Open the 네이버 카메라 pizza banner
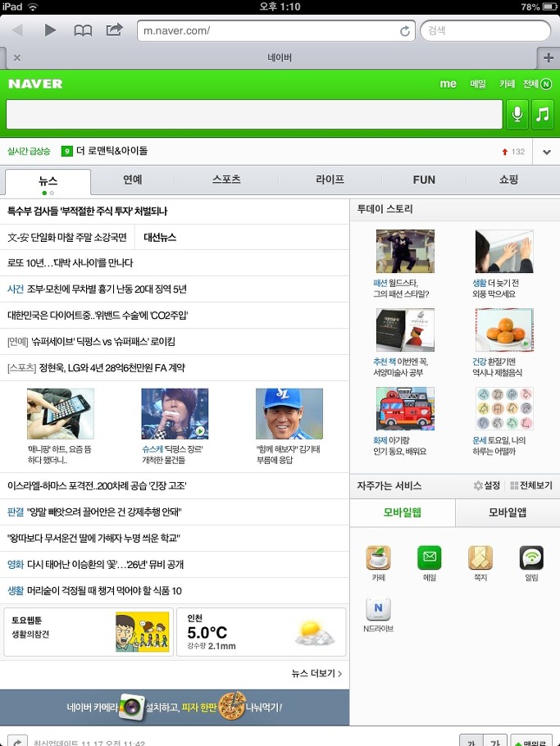This screenshot has height=746, width=560. pyautogui.click(x=175, y=707)
